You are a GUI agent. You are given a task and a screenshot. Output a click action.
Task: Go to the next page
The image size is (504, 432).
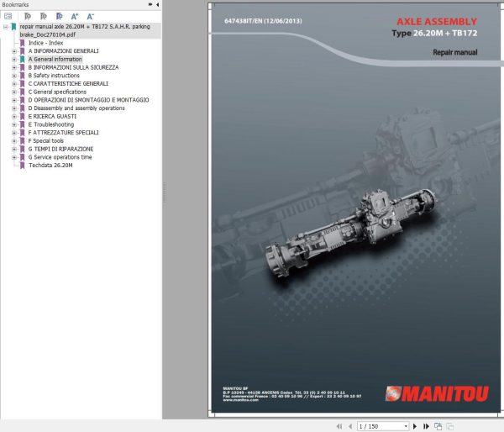(415, 426)
